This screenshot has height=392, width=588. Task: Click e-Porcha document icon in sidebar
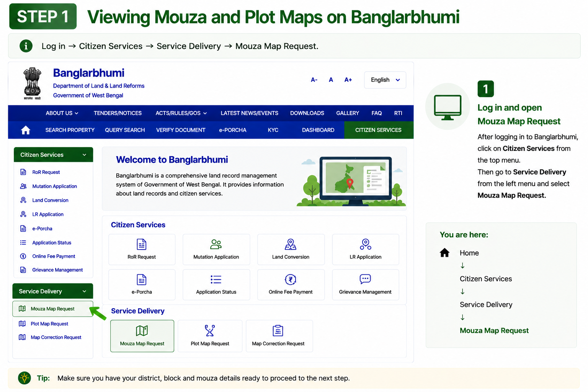coord(23,229)
